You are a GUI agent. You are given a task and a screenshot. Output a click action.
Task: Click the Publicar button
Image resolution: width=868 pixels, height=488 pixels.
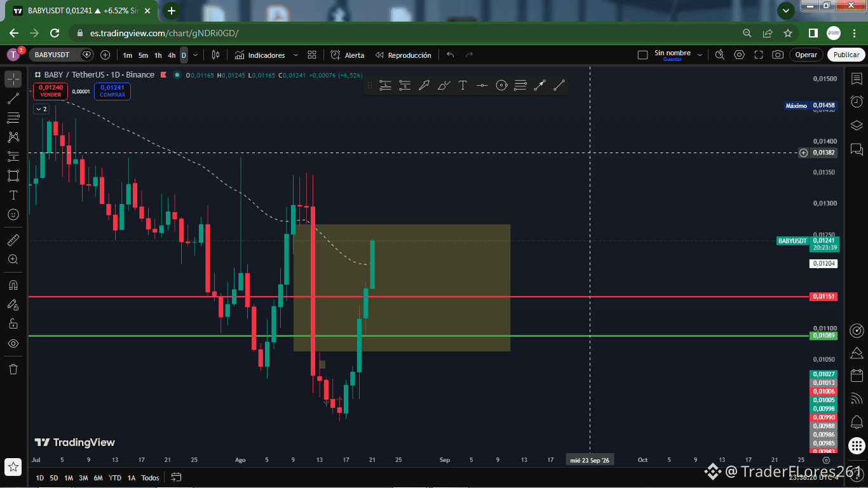pos(846,55)
